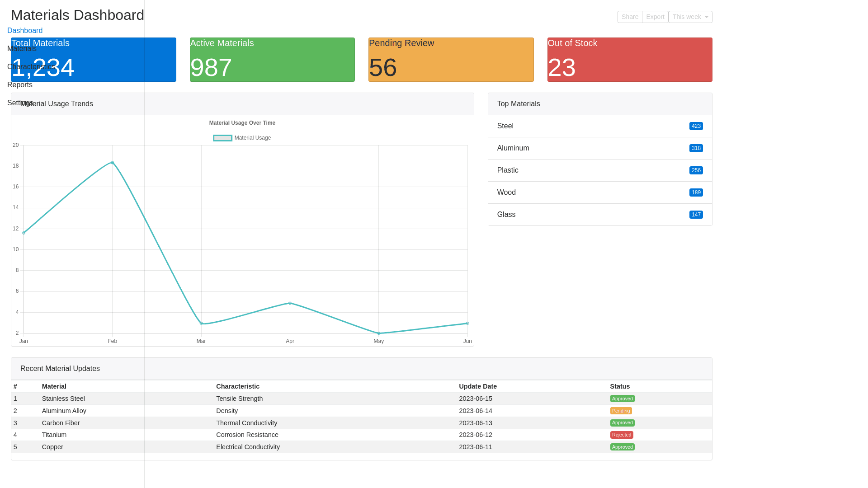Image resolution: width=868 pixels, height=488 pixels.
Task: Click the Rejected status badge for Titanium
Action: 621,435
